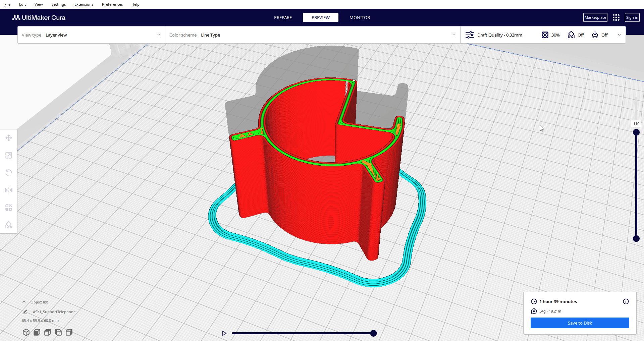Expand the print settings panel chevron
644x341 pixels.
click(x=619, y=35)
